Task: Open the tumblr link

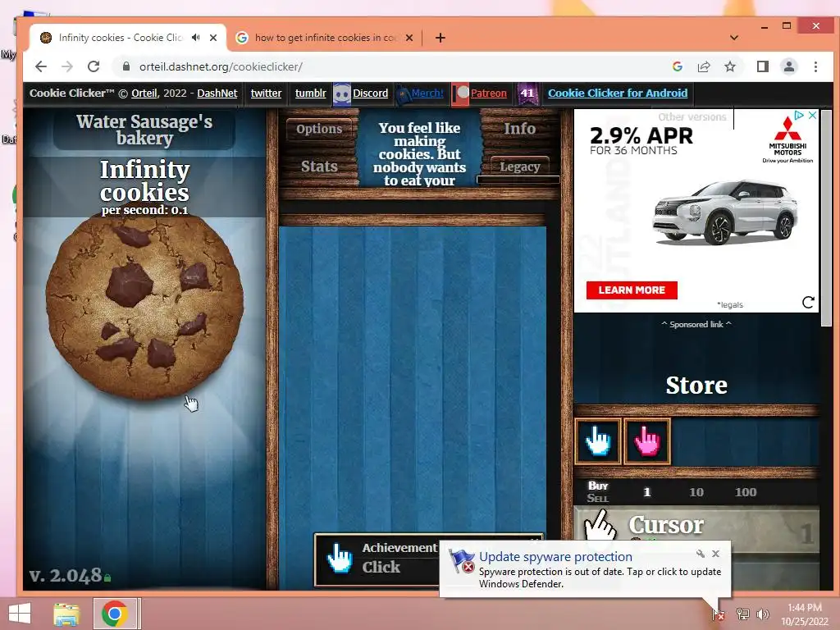Action: point(310,94)
